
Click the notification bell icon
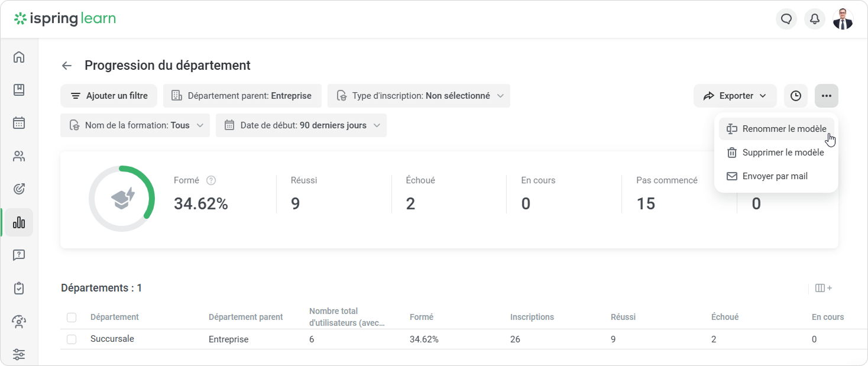[814, 20]
